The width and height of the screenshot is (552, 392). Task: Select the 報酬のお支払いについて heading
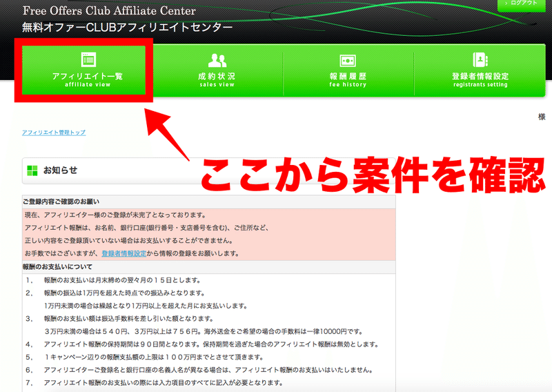pos(58,267)
